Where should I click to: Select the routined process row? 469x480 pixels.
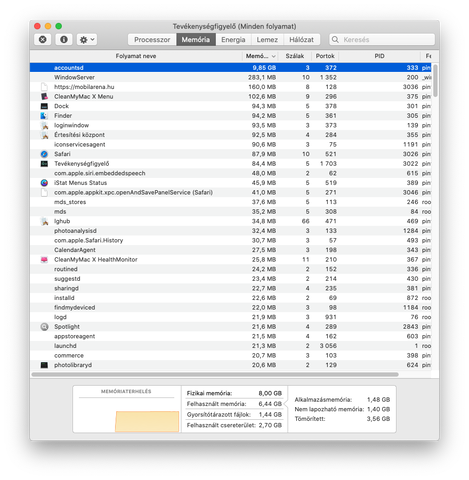(231, 269)
